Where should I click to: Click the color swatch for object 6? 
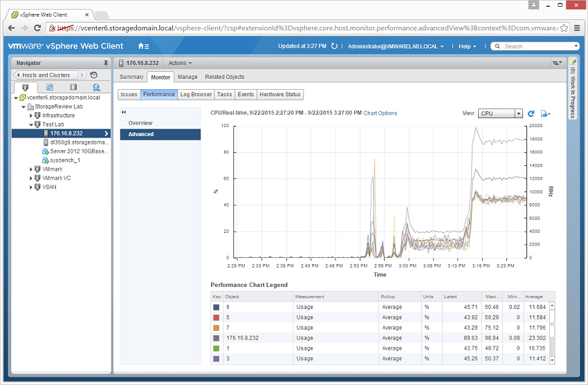click(217, 307)
